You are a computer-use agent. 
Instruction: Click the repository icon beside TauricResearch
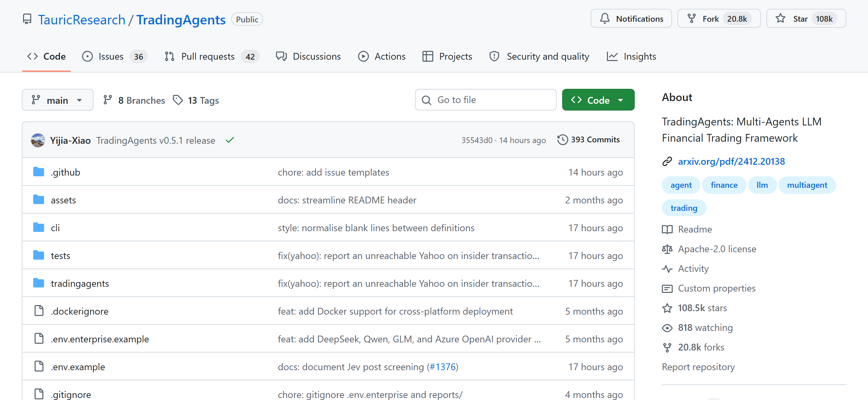click(x=27, y=19)
